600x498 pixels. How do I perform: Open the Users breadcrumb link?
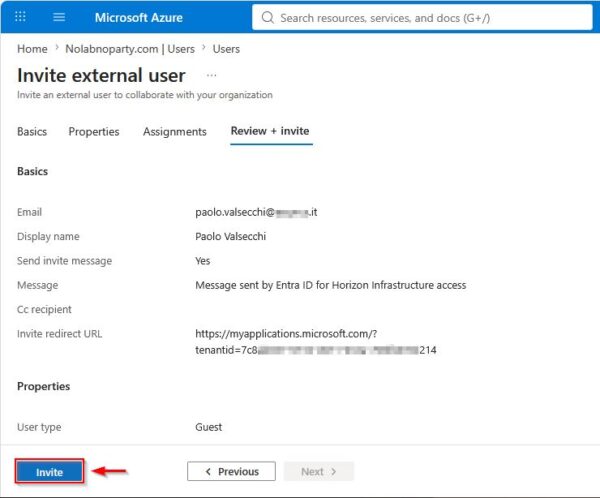pyautogui.click(x=226, y=49)
